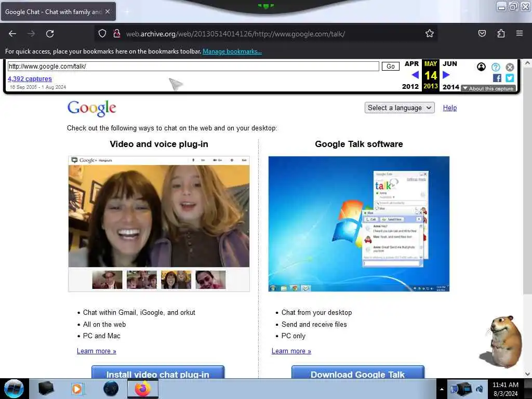Click Download Google Talk button
The height and width of the screenshot is (399, 532).
[x=357, y=372]
